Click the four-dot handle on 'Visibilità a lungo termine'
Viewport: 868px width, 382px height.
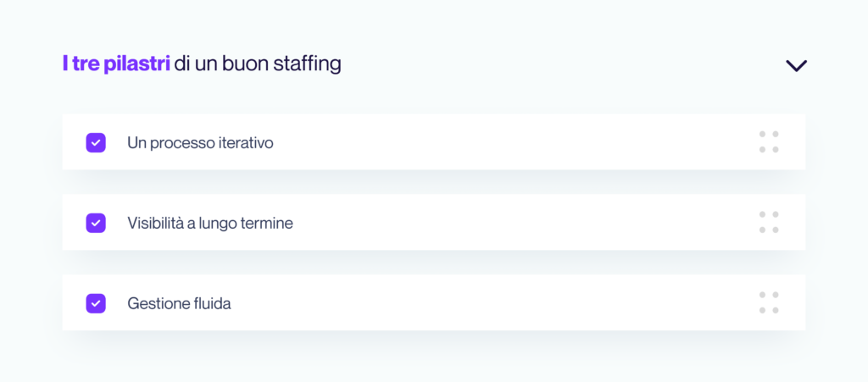(x=769, y=223)
